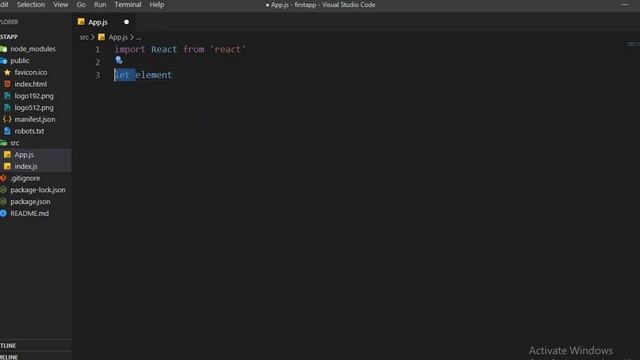Collapse the src folder

click(x=15, y=143)
